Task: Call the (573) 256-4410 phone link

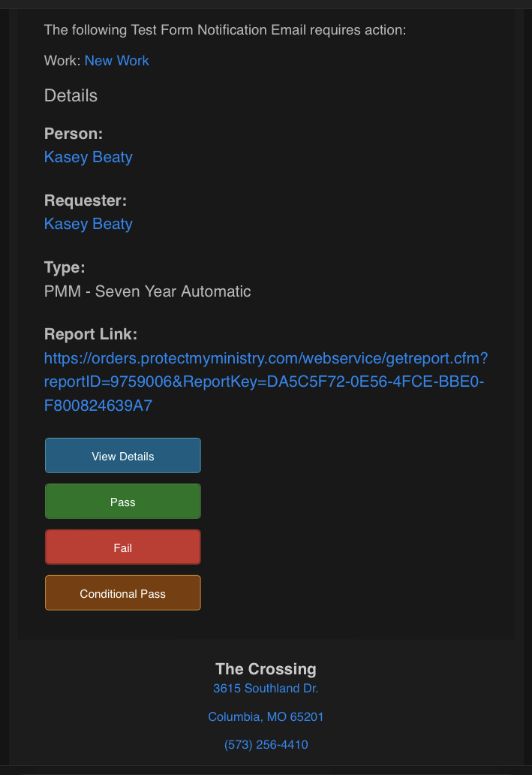Action: (266, 745)
